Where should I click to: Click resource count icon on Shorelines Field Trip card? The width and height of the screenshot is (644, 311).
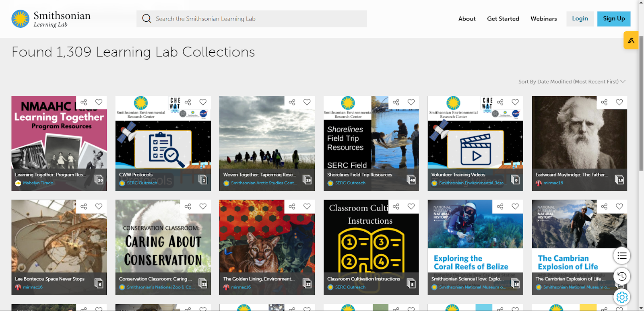pyautogui.click(x=411, y=179)
